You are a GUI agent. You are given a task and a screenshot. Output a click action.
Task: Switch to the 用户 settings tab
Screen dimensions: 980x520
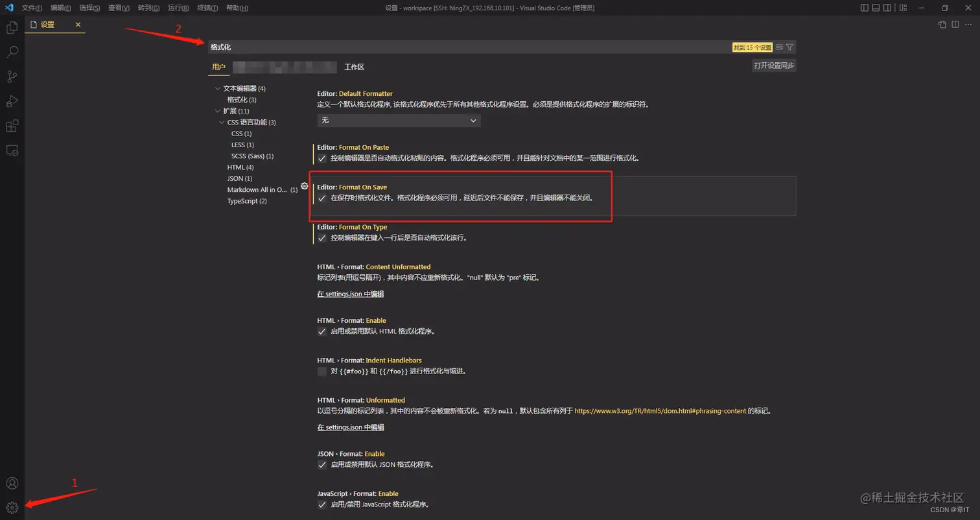tap(219, 67)
